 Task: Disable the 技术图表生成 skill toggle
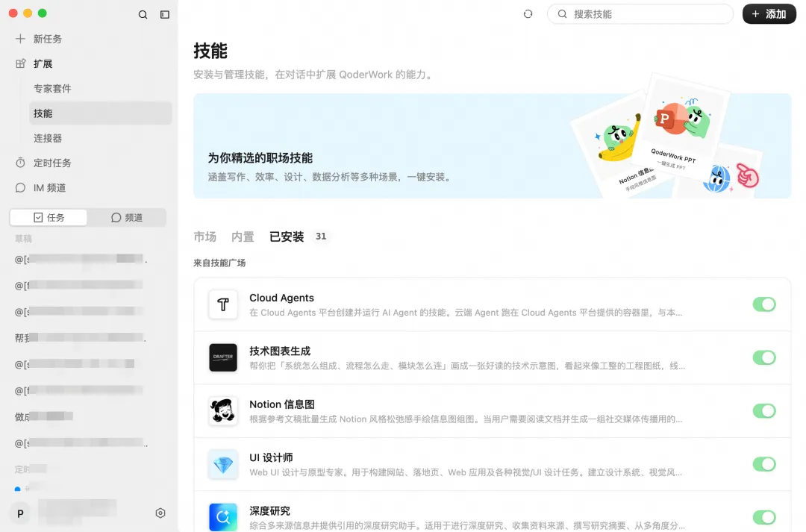pos(764,357)
